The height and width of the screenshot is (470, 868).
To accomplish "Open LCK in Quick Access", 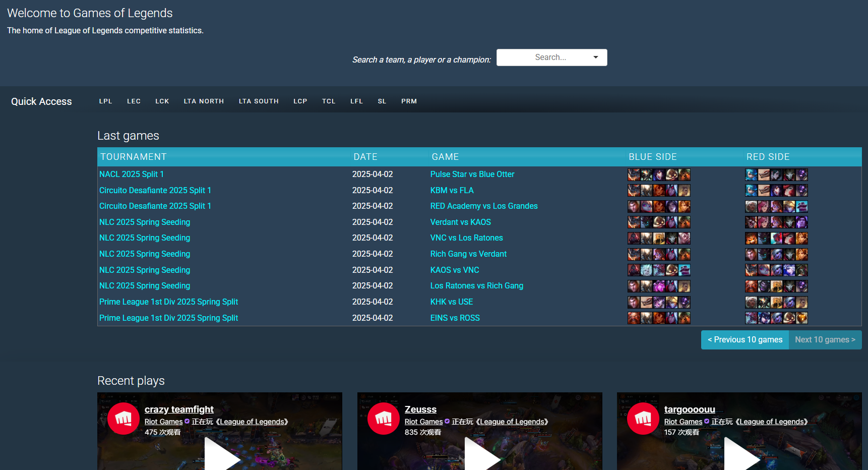I will click(162, 101).
